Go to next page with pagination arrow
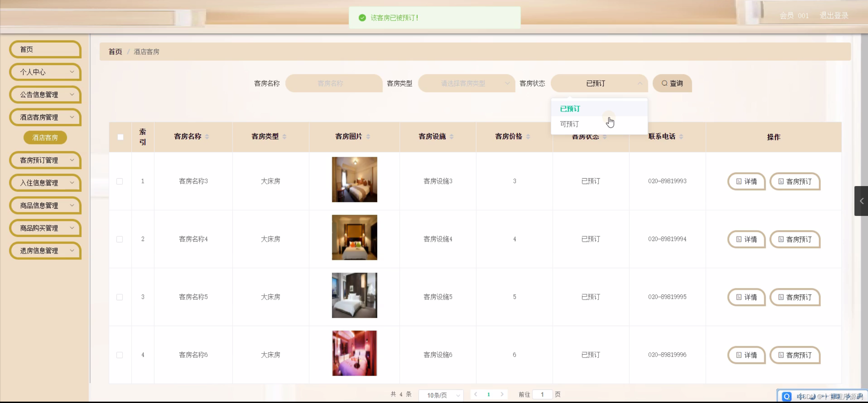Viewport: 868px width, 403px height. [503, 394]
